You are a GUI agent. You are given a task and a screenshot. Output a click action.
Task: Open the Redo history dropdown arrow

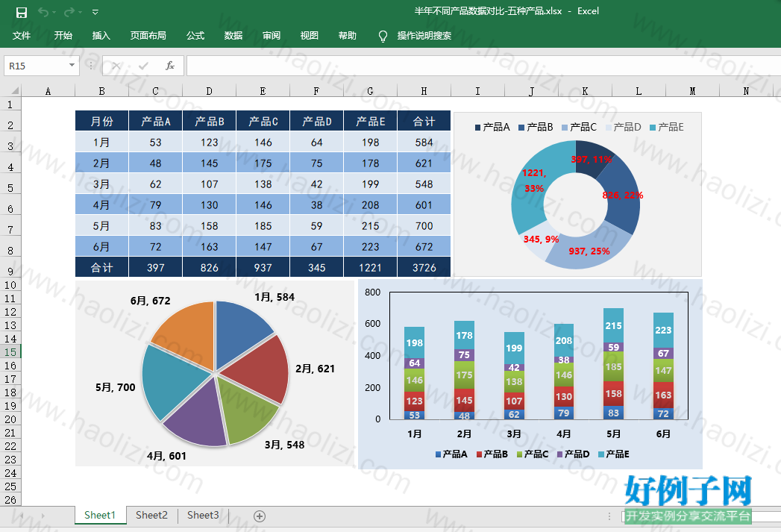click(80, 13)
